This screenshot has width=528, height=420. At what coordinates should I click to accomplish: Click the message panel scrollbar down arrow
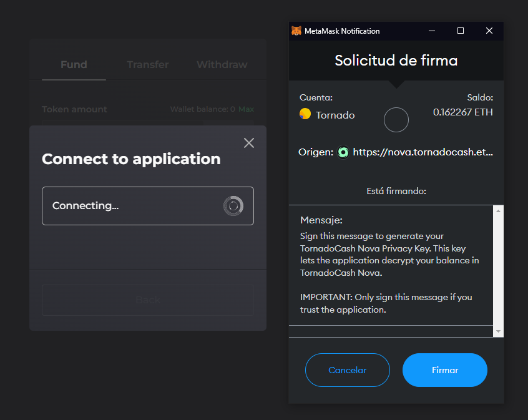click(x=499, y=332)
